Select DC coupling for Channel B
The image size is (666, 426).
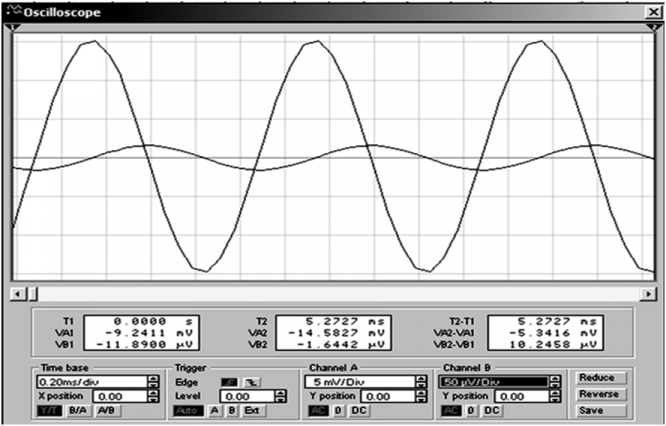click(492, 411)
